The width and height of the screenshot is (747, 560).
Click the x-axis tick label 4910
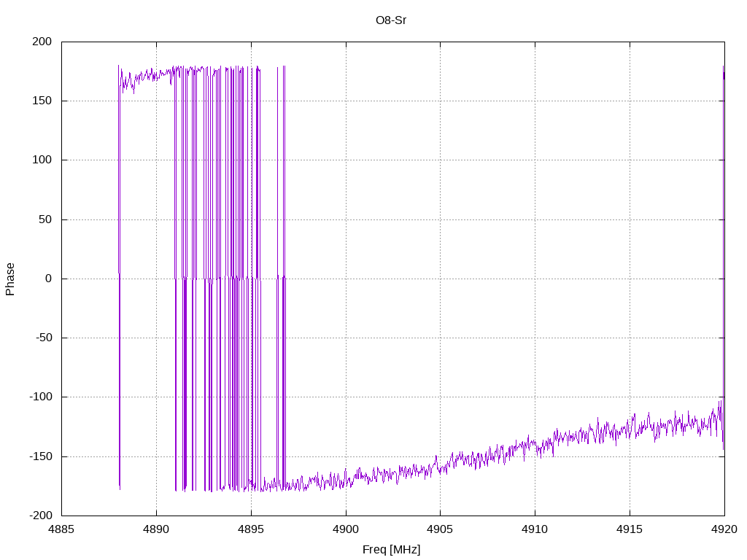coord(535,529)
